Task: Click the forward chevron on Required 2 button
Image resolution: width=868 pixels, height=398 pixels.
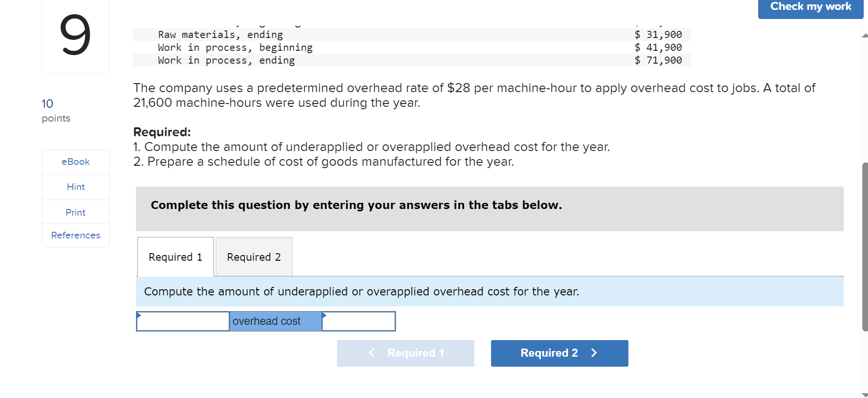Action: coord(594,353)
